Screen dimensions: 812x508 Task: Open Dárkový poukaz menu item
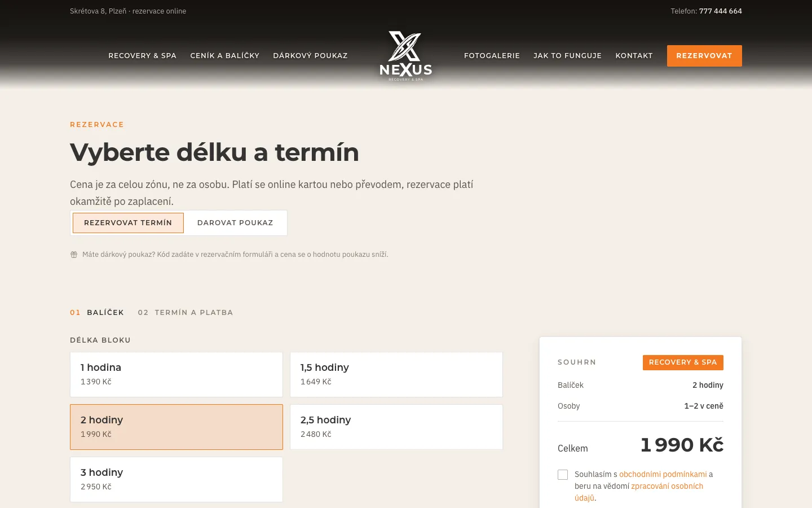tap(310, 56)
